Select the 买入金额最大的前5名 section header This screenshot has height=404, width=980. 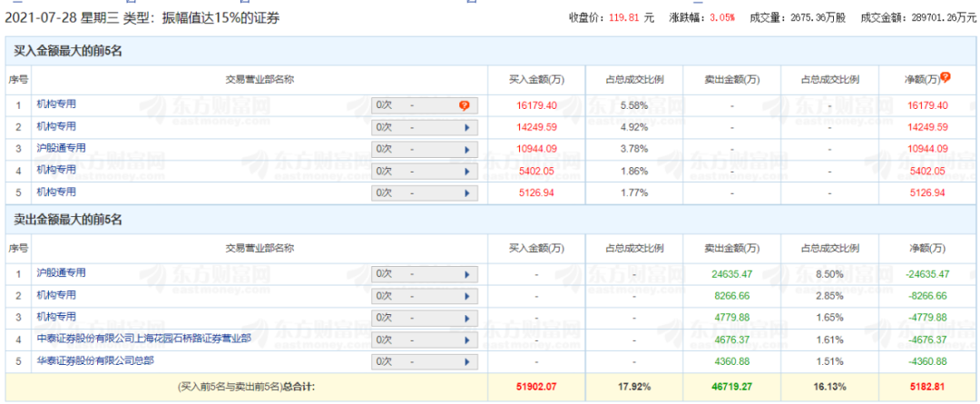68,51
